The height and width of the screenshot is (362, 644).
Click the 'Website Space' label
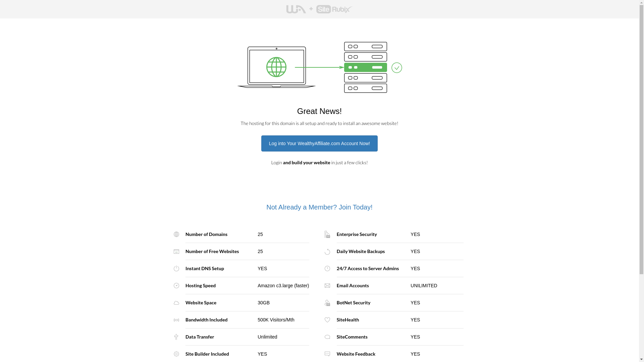201,303
